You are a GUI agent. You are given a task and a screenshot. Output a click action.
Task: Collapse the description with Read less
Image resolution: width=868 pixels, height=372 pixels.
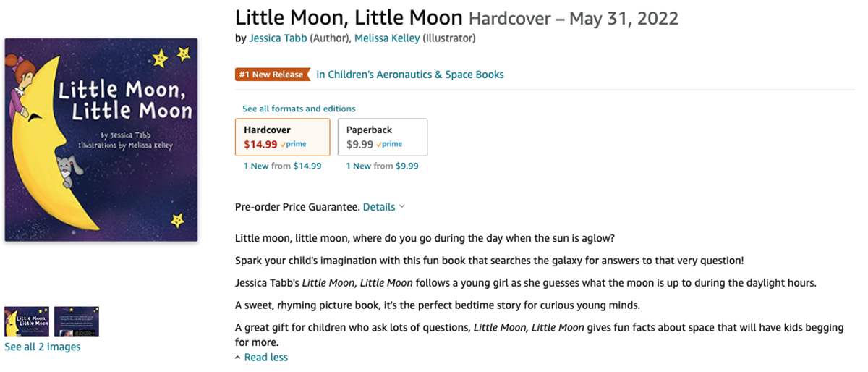[265, 358]
